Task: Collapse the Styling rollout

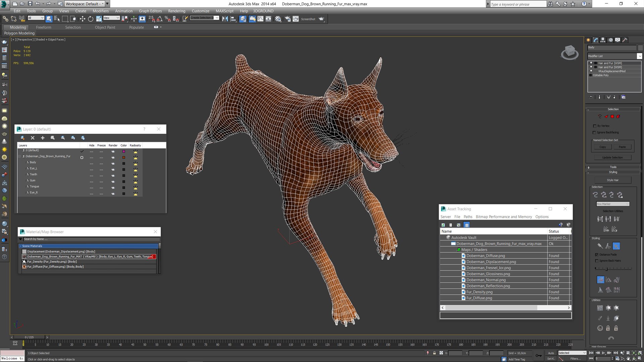Action: click(x=613, y=172)
